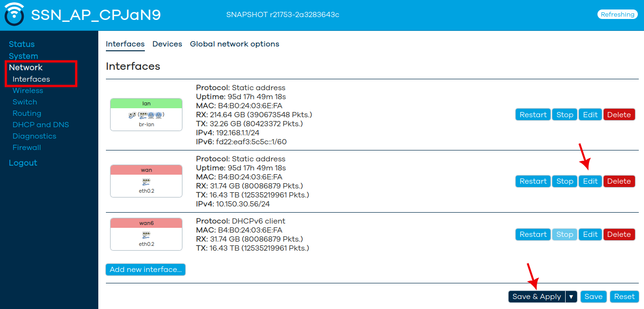Switch to the Devices tab
Image resolution: width=644 pixels, height=309 pixels.
coord(167,44)
